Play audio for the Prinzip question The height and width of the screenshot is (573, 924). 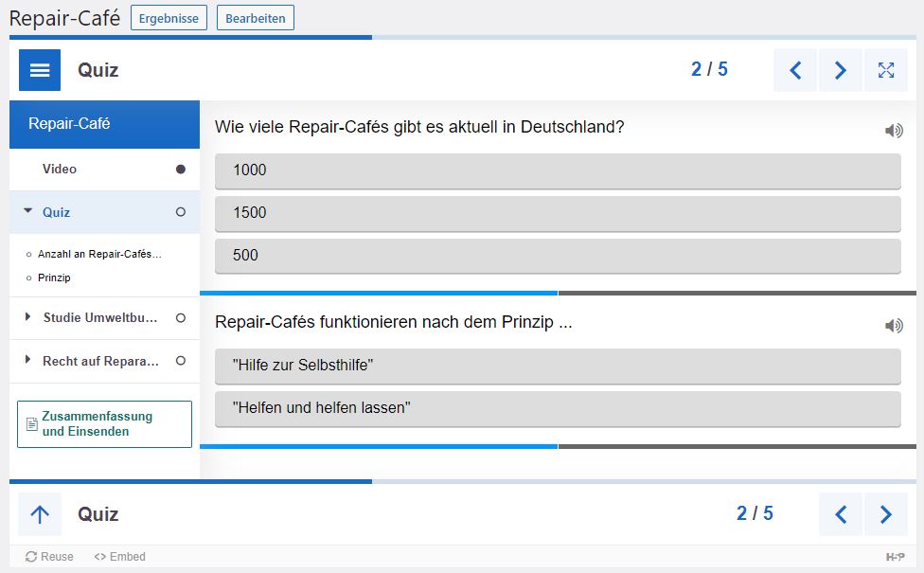(894, 326)
